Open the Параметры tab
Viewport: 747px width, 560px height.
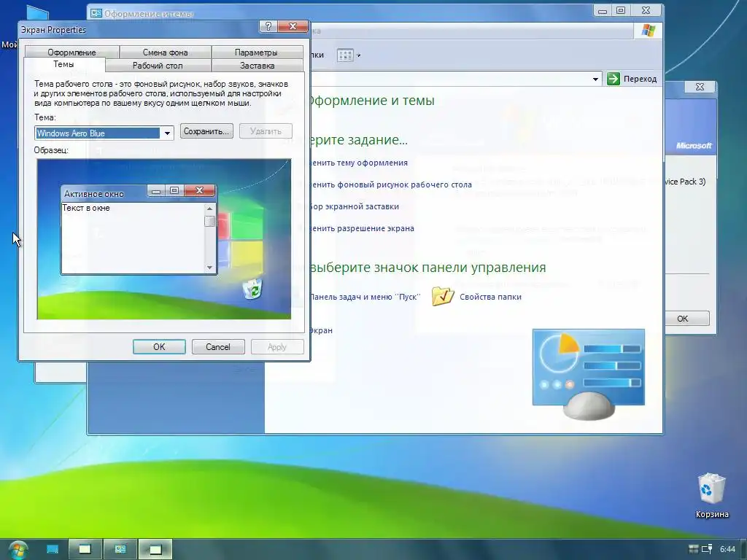[x=256, y=52]
